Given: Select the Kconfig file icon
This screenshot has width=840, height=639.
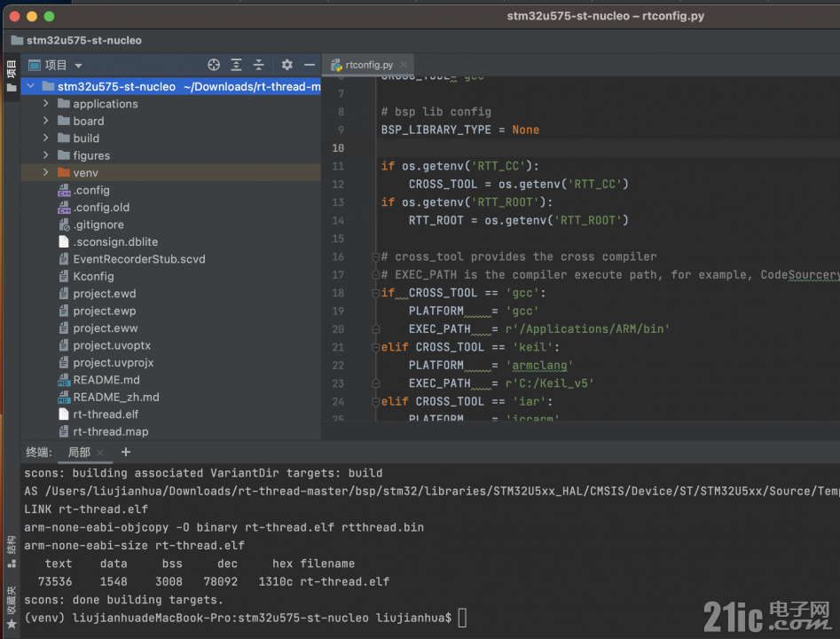Looking at the screenshot, I should [64, 276].
